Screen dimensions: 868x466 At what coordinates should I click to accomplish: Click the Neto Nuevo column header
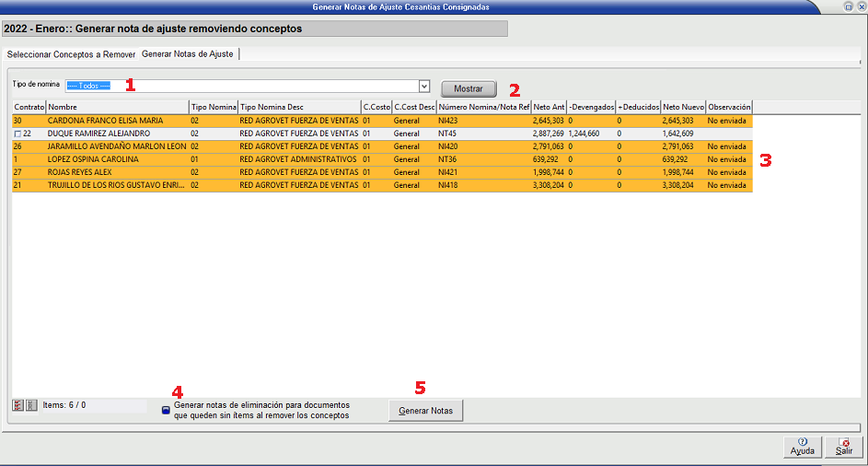682,107
